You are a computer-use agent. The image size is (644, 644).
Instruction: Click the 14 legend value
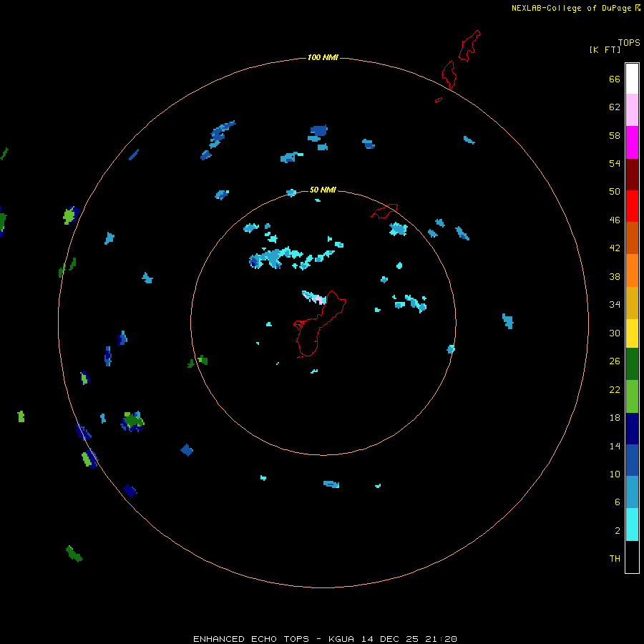[x=615, y=446]
